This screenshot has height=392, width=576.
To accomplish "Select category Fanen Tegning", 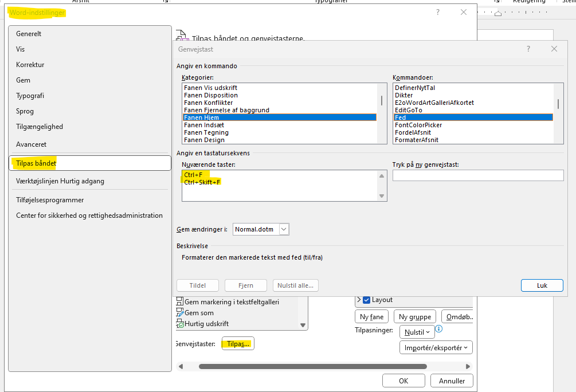I will 280,132.
